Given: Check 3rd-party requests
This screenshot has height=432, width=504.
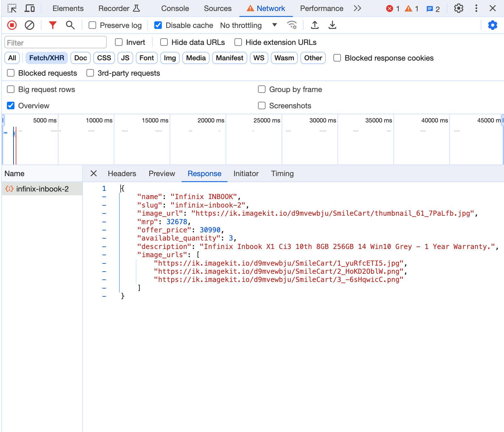Looking at the screenshot, I should pyautogui.click(x=90, y=73).
